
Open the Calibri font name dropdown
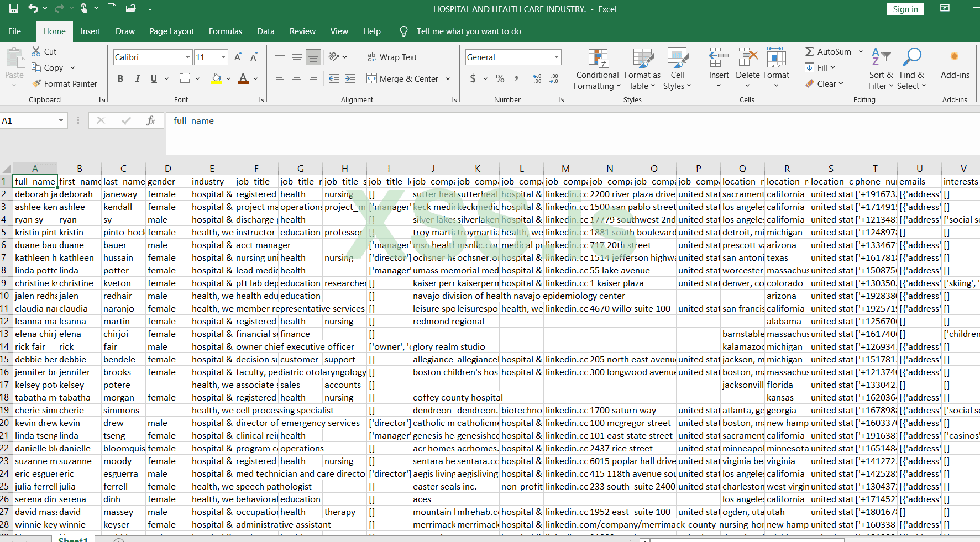pyautogui.click(x=188, y=57)
